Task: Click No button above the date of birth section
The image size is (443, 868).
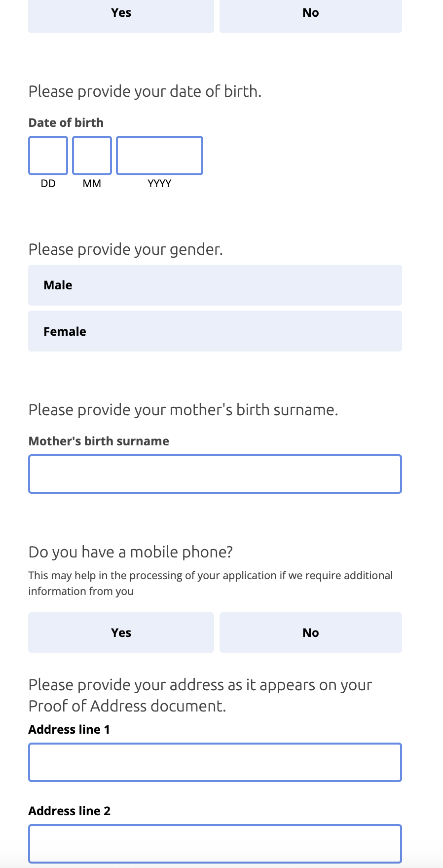Action: 310,13
